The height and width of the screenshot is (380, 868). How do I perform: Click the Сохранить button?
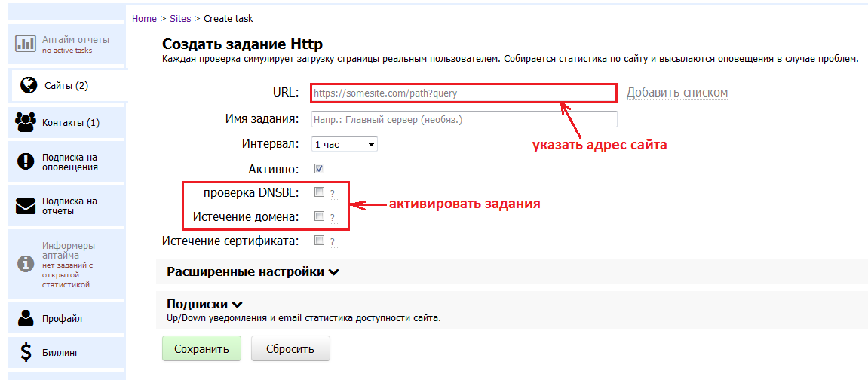(201, 349)
